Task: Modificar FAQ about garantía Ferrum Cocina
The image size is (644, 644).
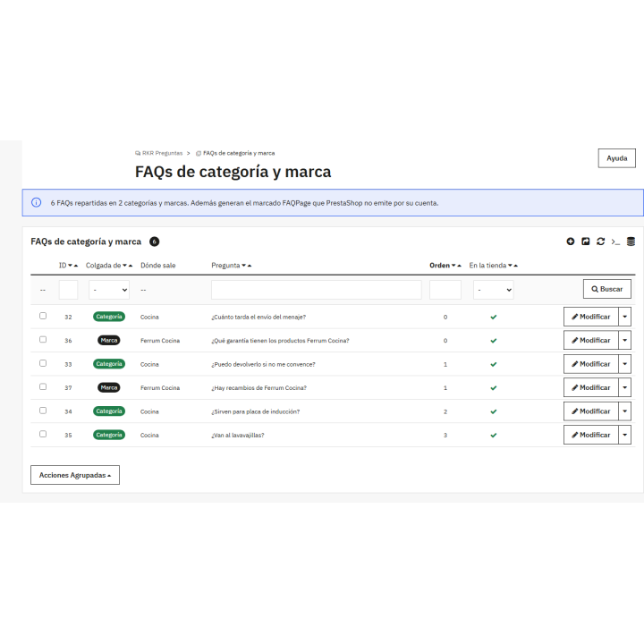Action: point(591,340)
